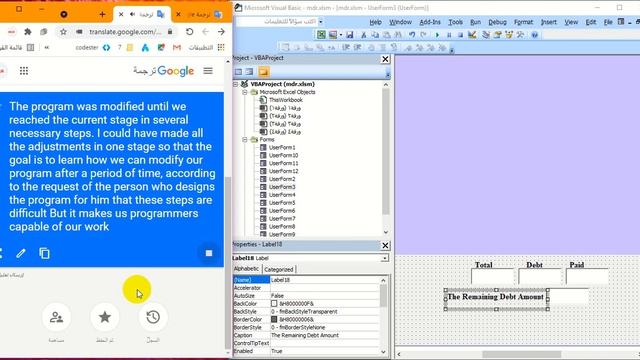The height and width of the screenshot is (360, 640).
Task: Click the View Microsoft Excel icon in VBA toolbar
Action: [321, 35]
